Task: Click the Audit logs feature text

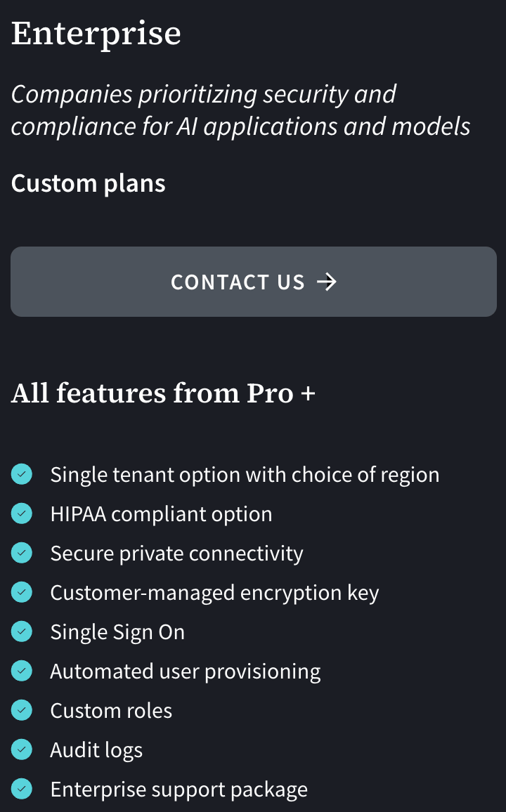Action: (x=96, y=750)
